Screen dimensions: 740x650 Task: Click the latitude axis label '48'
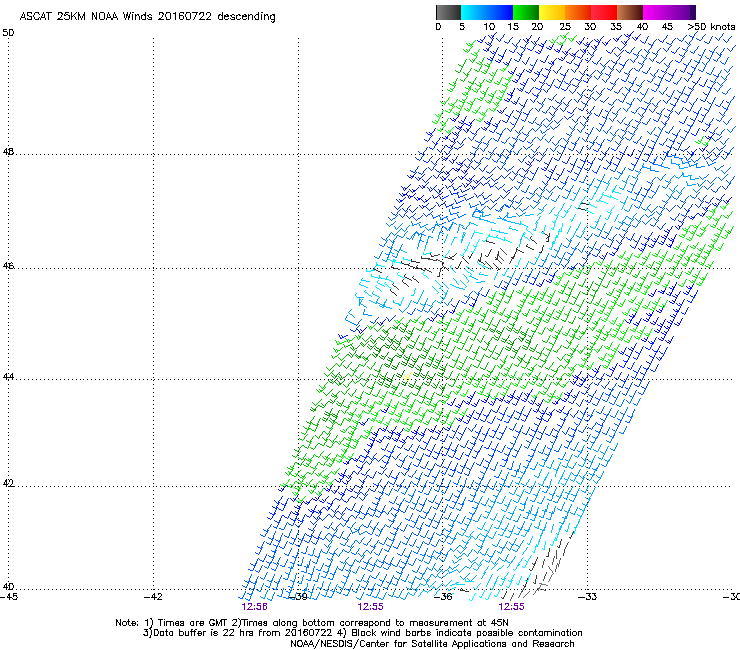click(x=8, y=152)
